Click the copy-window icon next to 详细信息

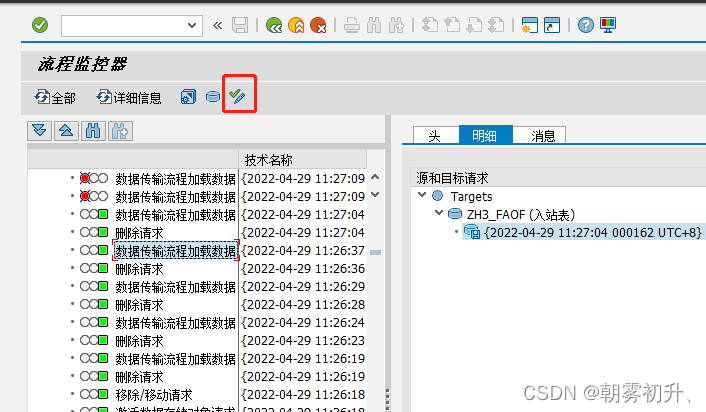[x=188, y=97]
